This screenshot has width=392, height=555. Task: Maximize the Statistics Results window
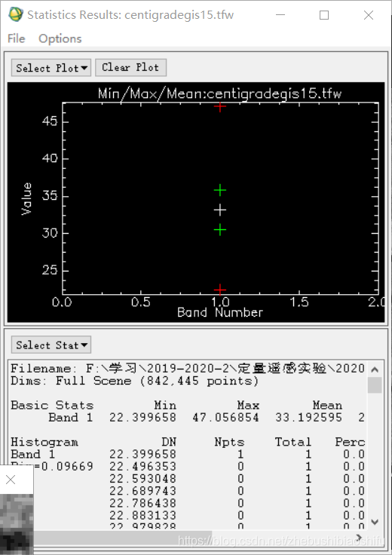tap(324, 15)
